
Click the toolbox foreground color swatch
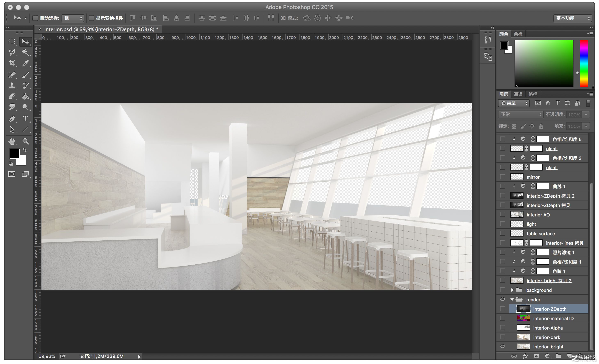(14, 154)
